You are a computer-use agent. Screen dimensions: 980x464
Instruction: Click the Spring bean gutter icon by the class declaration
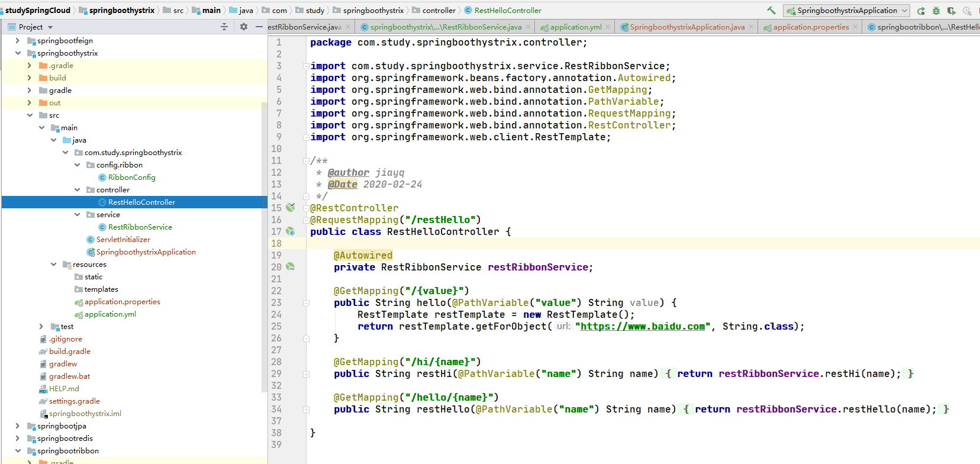tap(290, 231)
